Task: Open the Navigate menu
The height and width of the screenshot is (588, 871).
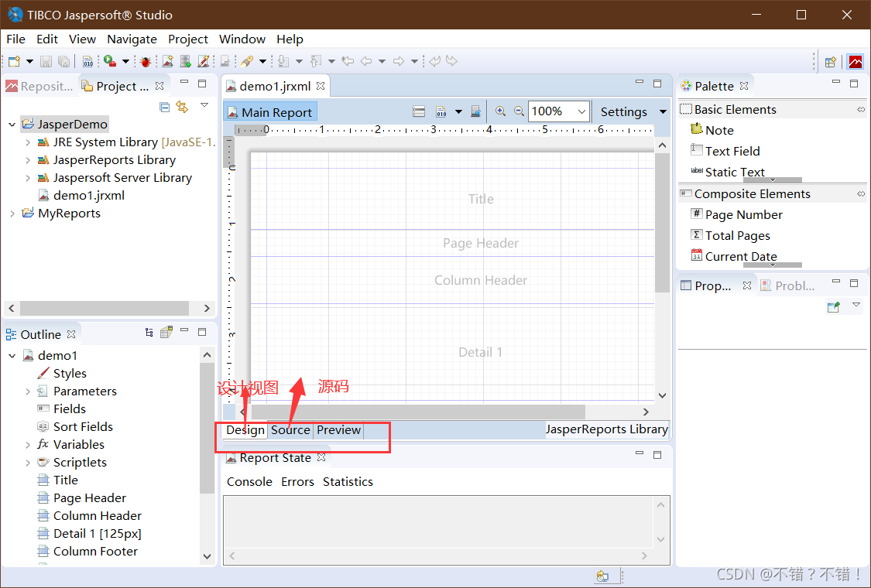Action: [132, 39]
